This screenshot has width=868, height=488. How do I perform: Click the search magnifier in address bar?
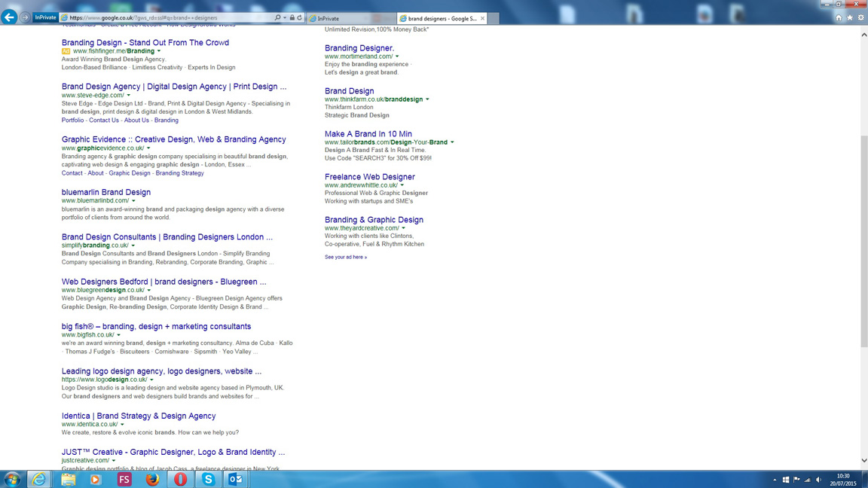tap(277, 17)
